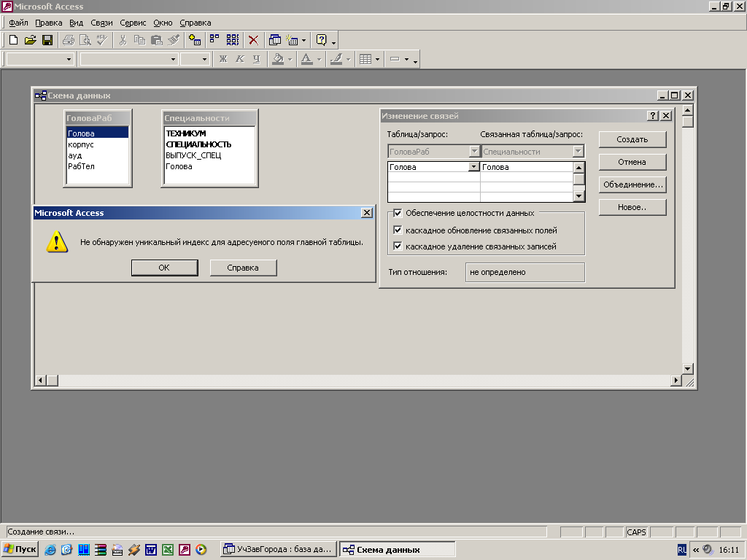The image size is (747, 560).
Task: Click the Underline (Ч) formatting icon
Action: pos(257,59)
